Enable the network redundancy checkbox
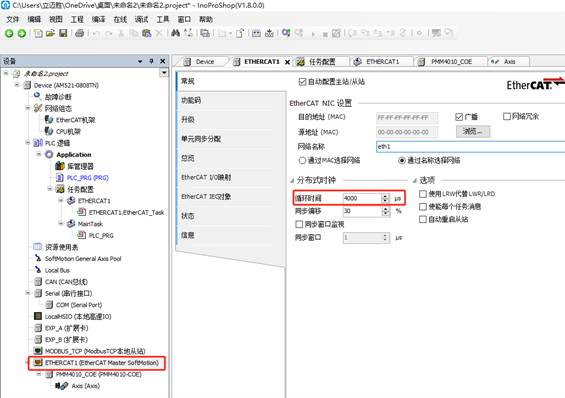Image resolution: width=565 pixels, height=398 pixels. point(507,116)
